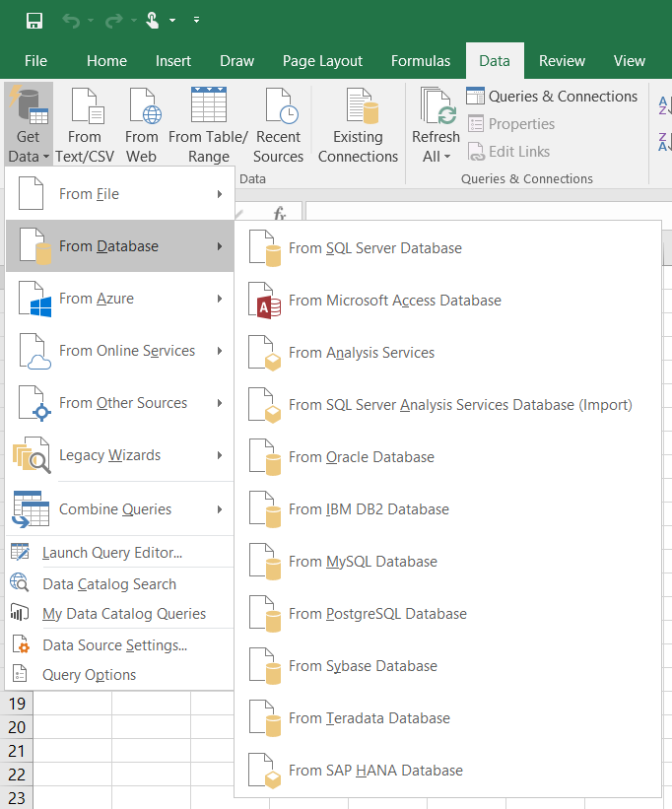Select row header 19

click(x=17, y=704)
